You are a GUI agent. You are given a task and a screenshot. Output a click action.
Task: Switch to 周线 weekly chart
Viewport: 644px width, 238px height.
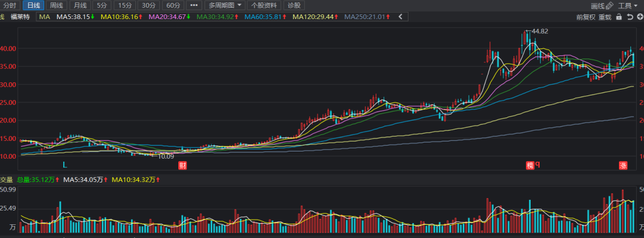57,5
